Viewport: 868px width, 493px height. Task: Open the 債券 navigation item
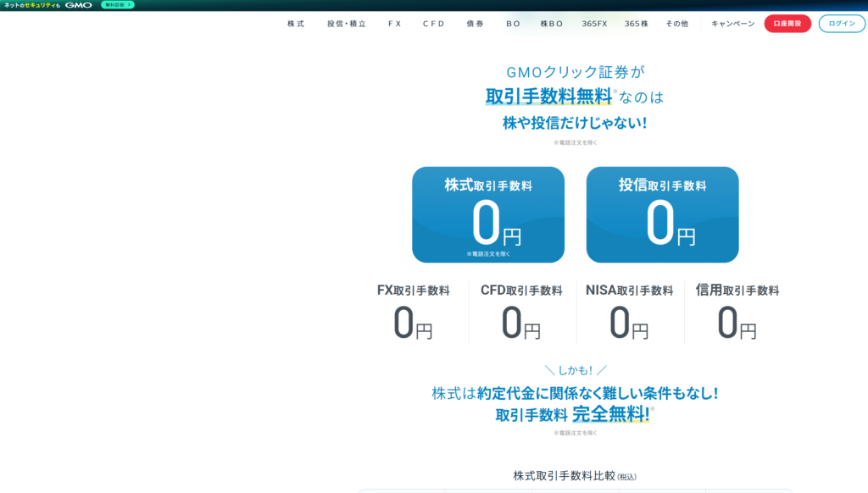click(x=475, y=24)
